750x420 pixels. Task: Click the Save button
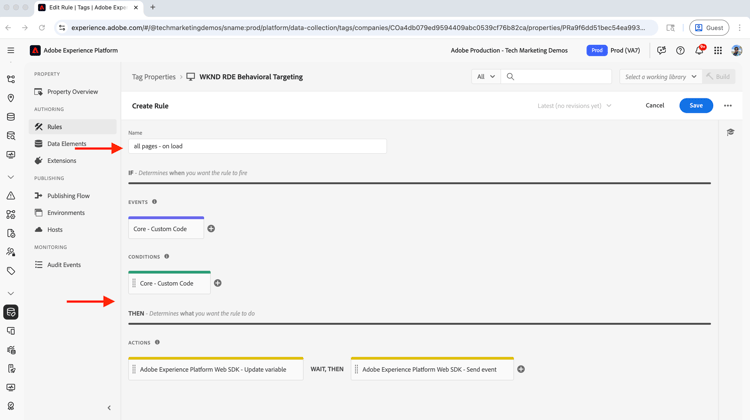tap(696, 105)
